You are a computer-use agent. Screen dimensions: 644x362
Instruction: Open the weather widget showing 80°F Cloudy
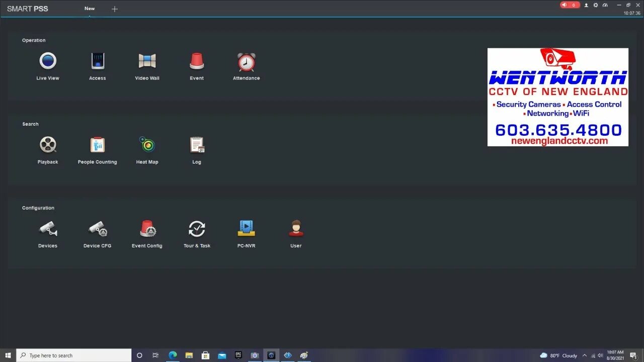[558, 355]
